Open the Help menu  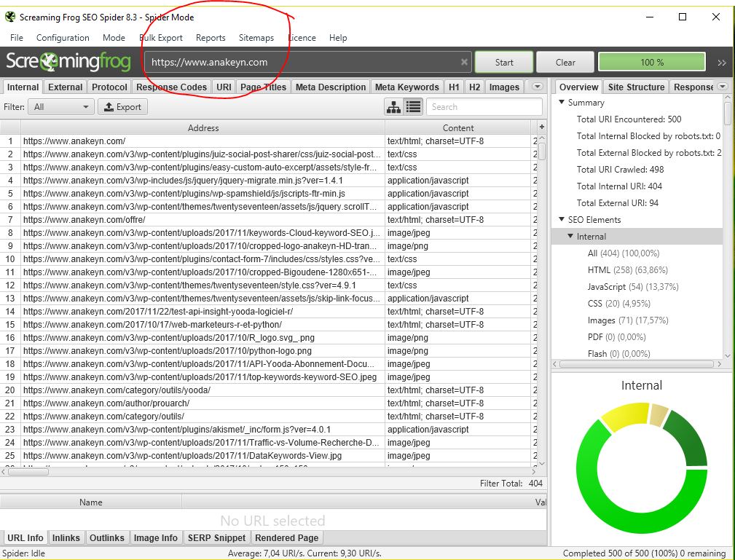pos(338,38)
